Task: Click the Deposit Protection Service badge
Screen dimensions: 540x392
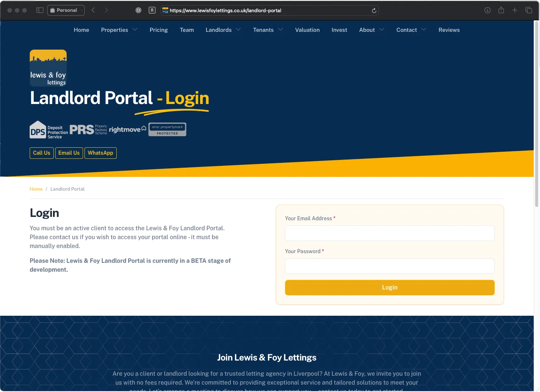Action: click(x=49, y=130)
